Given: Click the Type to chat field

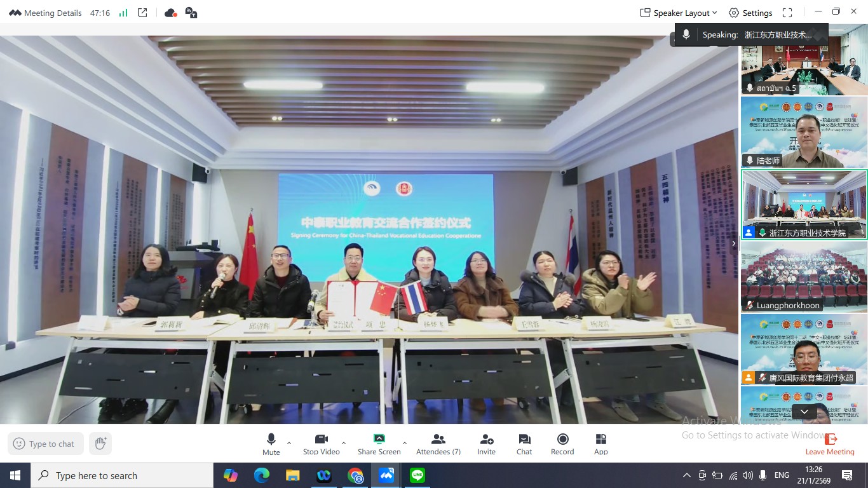Looking at the screenshot, I should coord(44,444).
